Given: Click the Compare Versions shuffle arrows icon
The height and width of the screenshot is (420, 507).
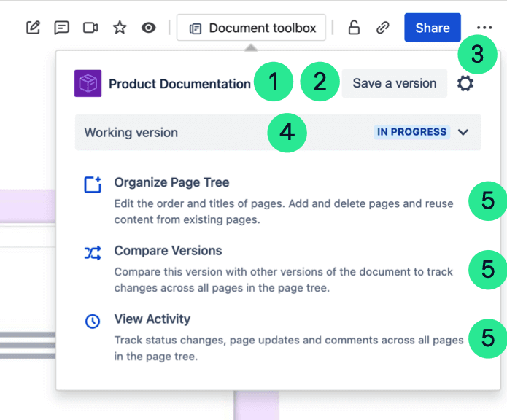Looking at the screenshot, I should point(93,253).
